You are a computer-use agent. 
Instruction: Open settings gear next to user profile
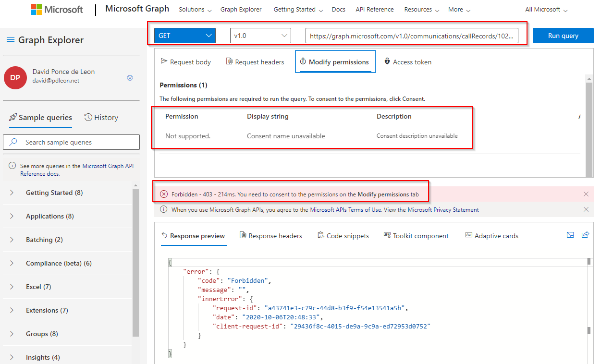click(x=130, y=78)
